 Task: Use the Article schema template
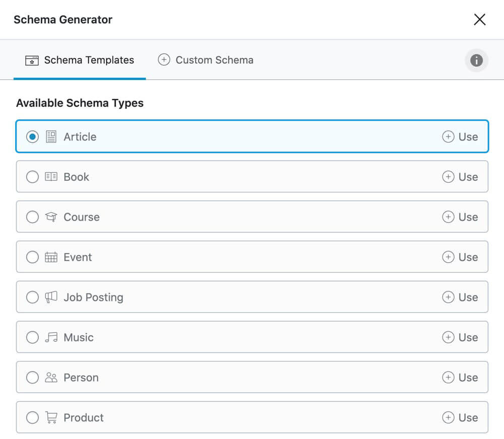[x=460, y=137]
